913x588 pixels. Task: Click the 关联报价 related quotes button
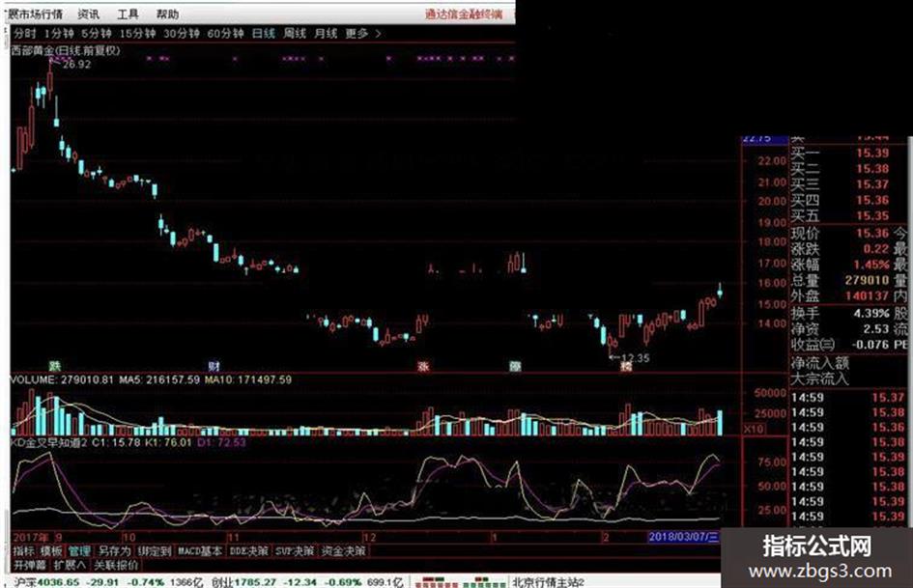(x=116, y=565)
